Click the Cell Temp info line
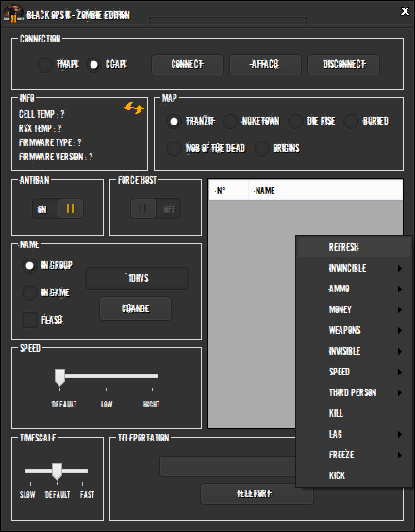415x532 pixels. point(41,114)
